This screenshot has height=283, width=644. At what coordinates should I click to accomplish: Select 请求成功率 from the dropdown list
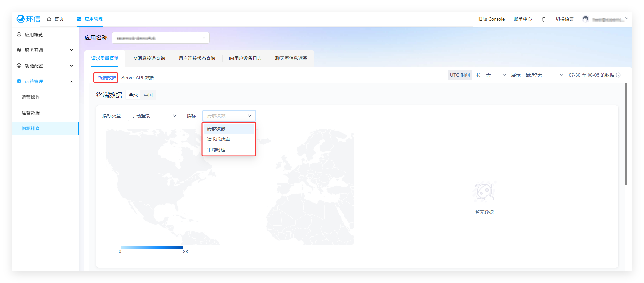click(x=218, y=139)
